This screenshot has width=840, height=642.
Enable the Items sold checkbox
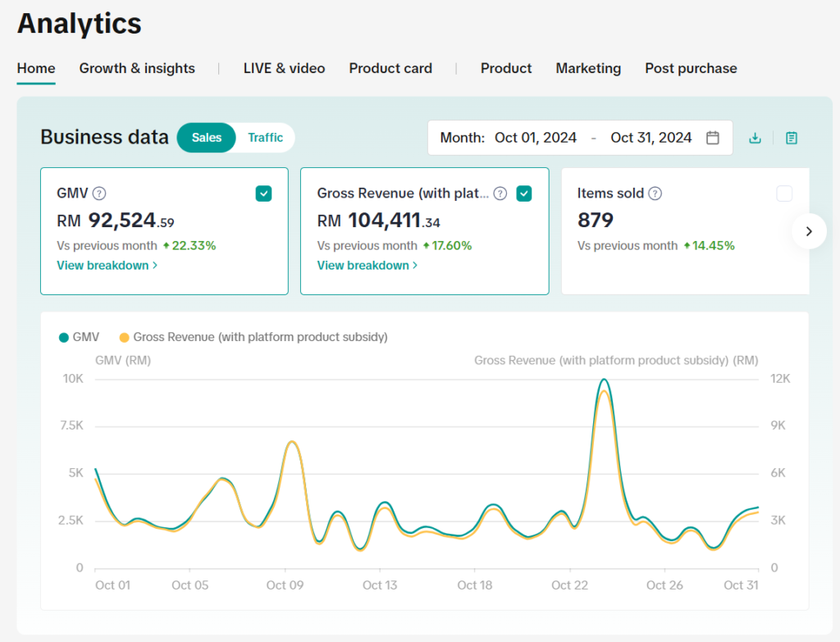pyautogui.click(x=784, y=194)
